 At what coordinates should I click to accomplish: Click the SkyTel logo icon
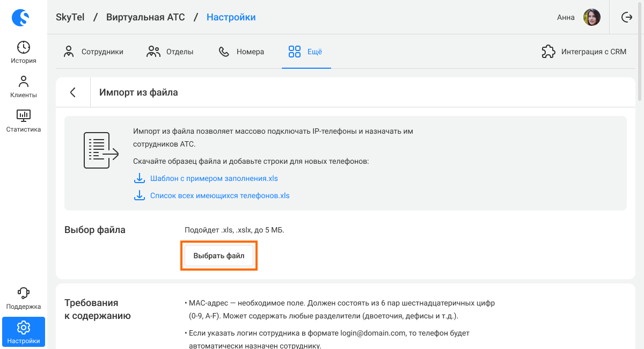(20, 17)
